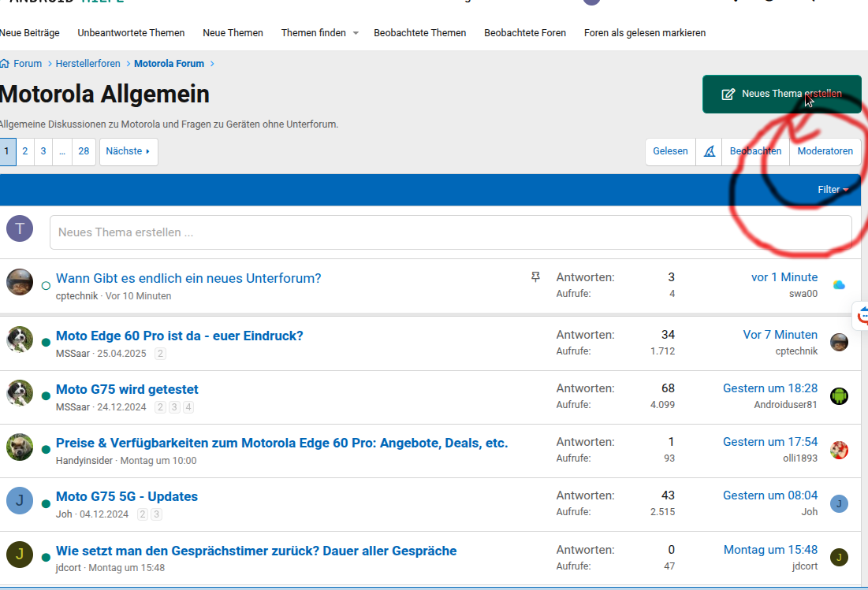This screenshot has width=868, height=590.
Task: Click the Neues Thema erstellen button
Action: [x=781, y=95]
